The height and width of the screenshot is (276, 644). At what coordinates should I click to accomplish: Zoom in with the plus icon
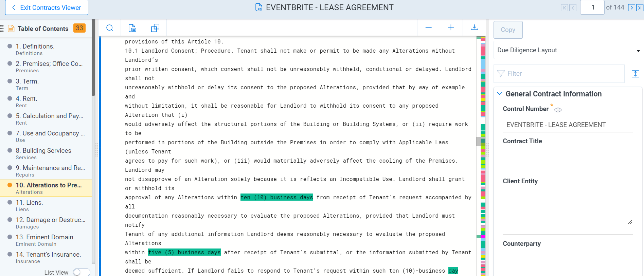(451, 28)
